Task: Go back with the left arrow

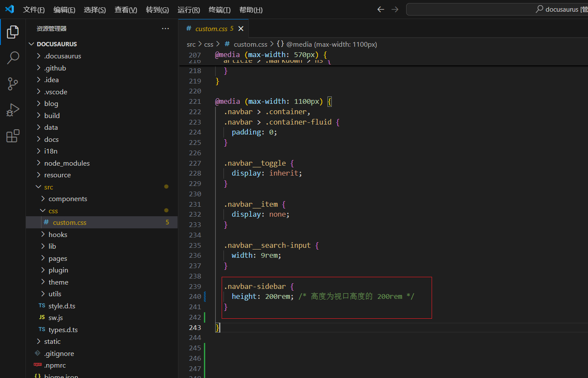Action: 381,9
